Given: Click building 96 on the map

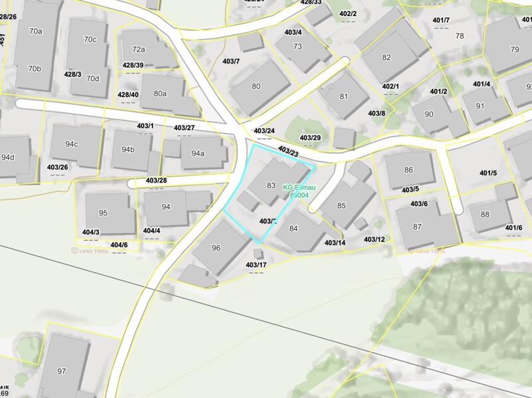Looking at the screenshot, I should (x=215, y=248).
